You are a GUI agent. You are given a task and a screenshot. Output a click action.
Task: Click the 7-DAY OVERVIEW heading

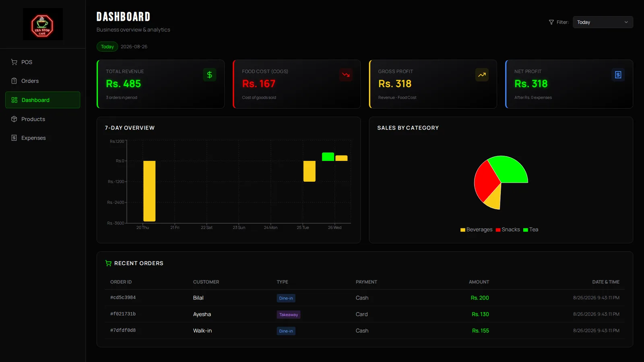[x=130, y=128]
